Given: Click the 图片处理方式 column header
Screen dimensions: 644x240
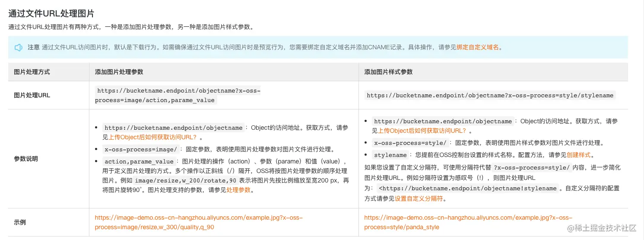Looking at the screenshot, I should [x=32, y=72].
